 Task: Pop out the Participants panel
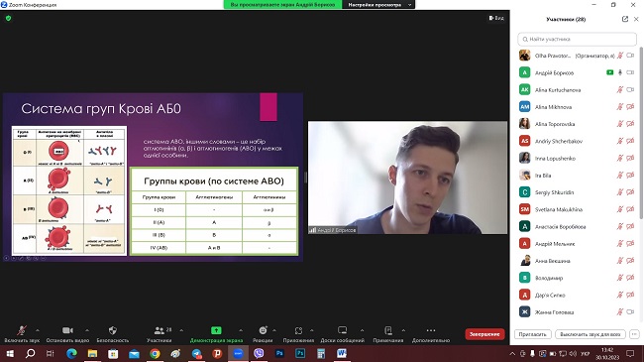coord(625,19)
